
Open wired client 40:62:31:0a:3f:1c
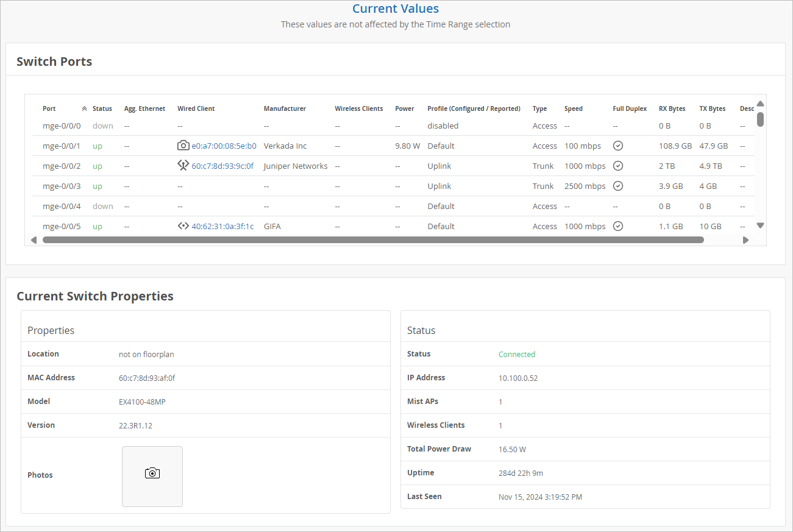(222, 227)
